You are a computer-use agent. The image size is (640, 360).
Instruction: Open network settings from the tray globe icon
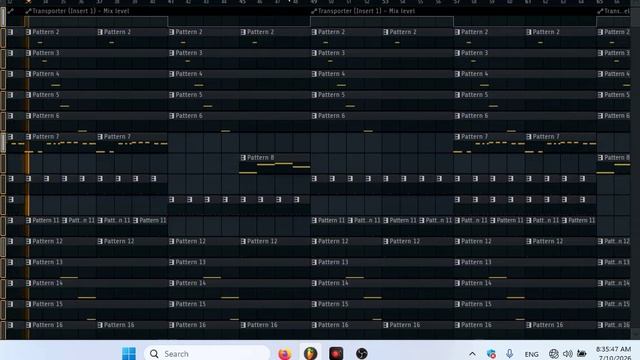tap(553, 354)
